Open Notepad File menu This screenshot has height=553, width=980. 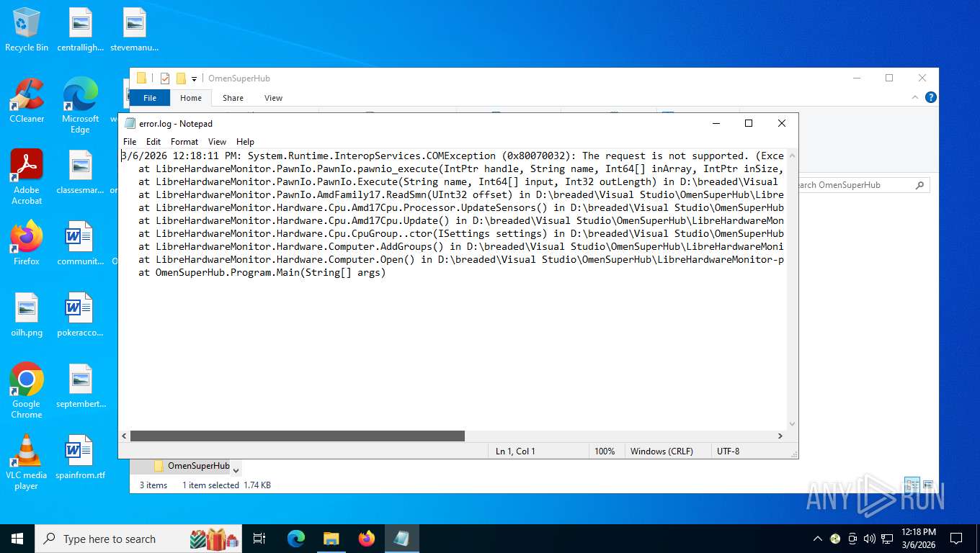(130, 142)
